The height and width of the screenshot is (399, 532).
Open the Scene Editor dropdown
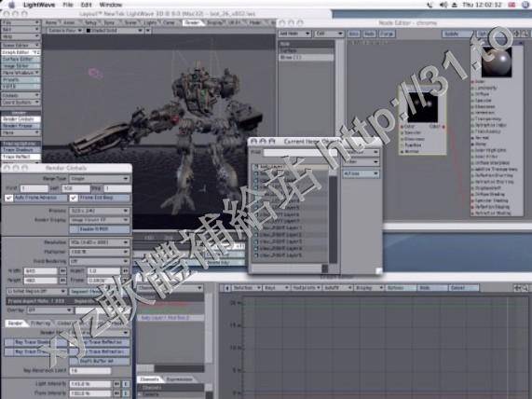(20, 45)
